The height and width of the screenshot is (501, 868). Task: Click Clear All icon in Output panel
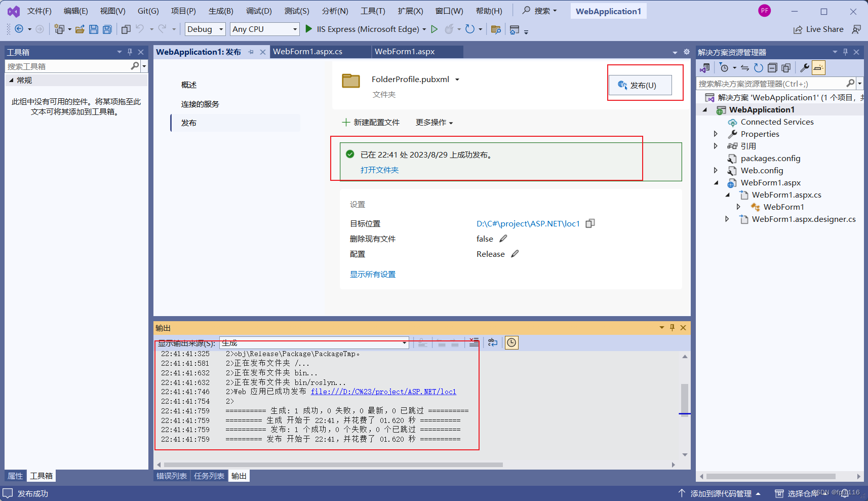click(x=474, y=343)
